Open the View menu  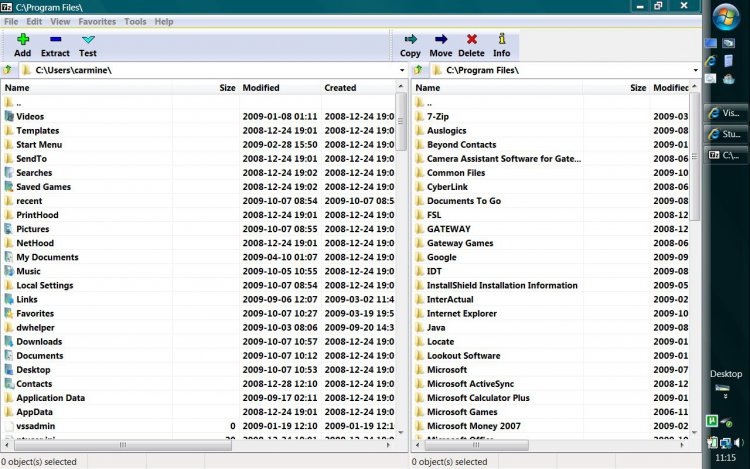point(60,22)
